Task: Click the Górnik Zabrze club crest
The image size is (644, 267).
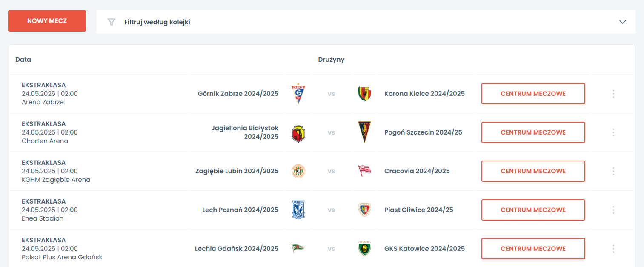Action: pyautogui.click(x=298, y=94)
